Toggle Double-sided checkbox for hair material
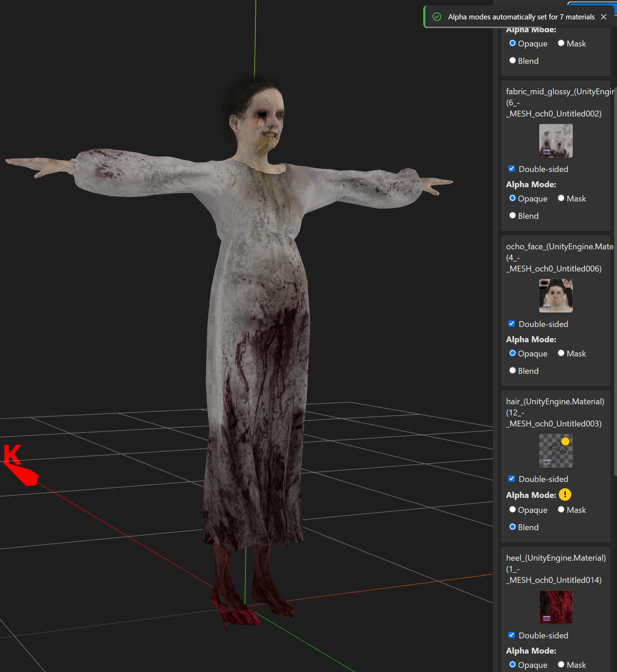This screenshot has width=617, height=672. 512,479
